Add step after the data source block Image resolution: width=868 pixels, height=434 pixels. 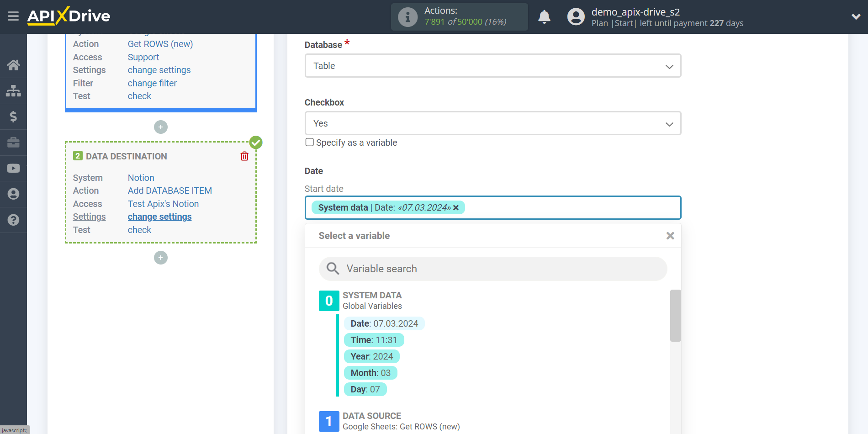[161, 127]
